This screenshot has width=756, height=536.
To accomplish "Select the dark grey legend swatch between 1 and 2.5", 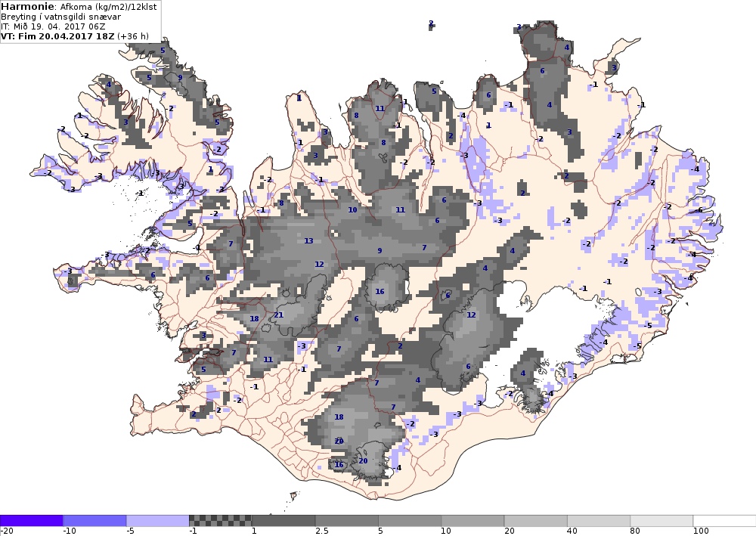I will 283,521.
